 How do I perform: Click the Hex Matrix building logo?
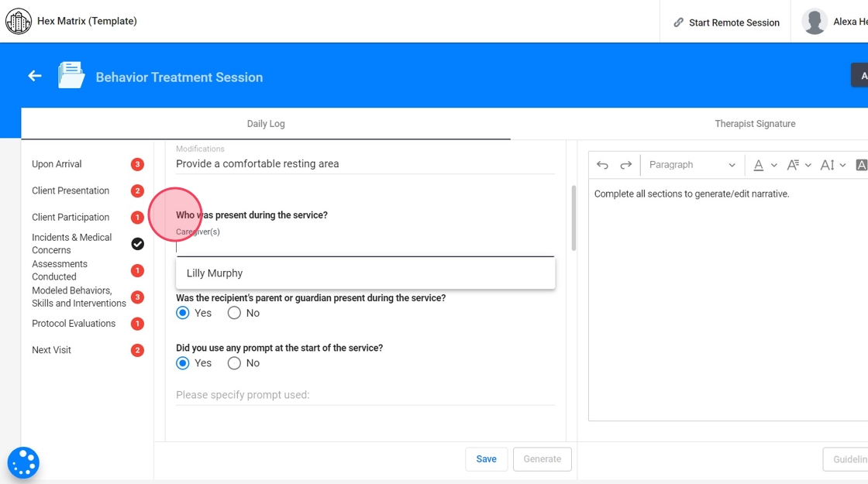pyautogui.click(x=19, y=22)
